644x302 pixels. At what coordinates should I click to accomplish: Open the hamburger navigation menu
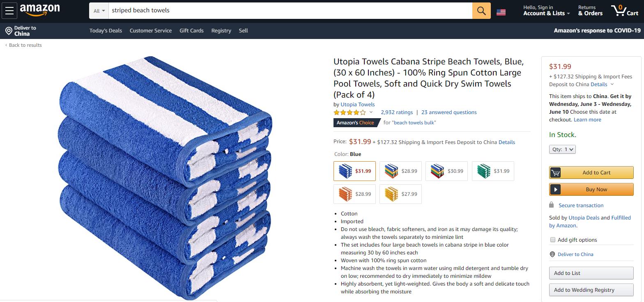[x=10, y=11]
